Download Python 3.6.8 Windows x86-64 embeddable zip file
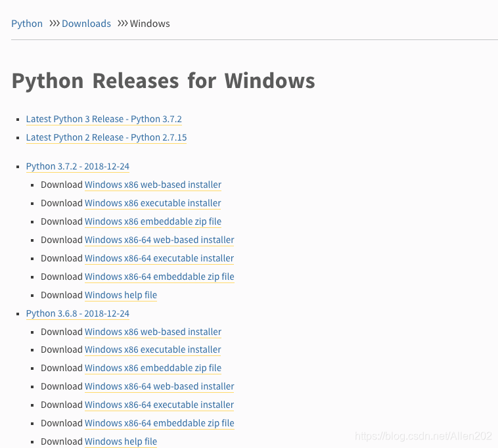The image size is (498, 448). pyautogui.click(x=160, y=423)
